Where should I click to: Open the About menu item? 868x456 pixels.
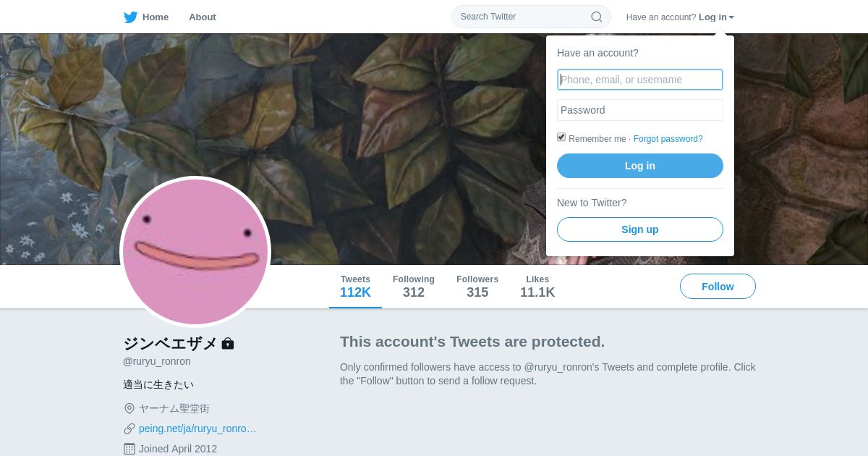coord(203,17)
